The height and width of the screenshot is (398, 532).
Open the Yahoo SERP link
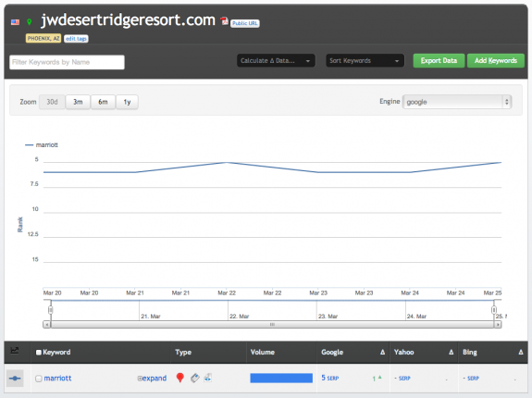pos(404,378)
